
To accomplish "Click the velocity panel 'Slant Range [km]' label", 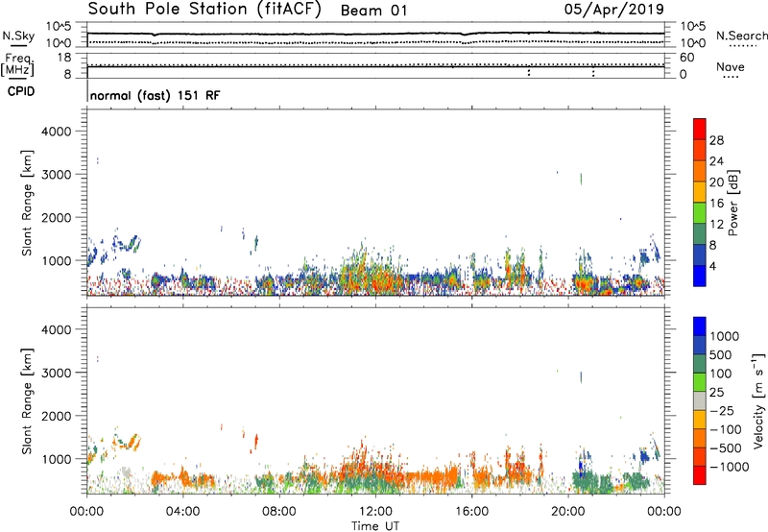I will (x=27, y=401).
